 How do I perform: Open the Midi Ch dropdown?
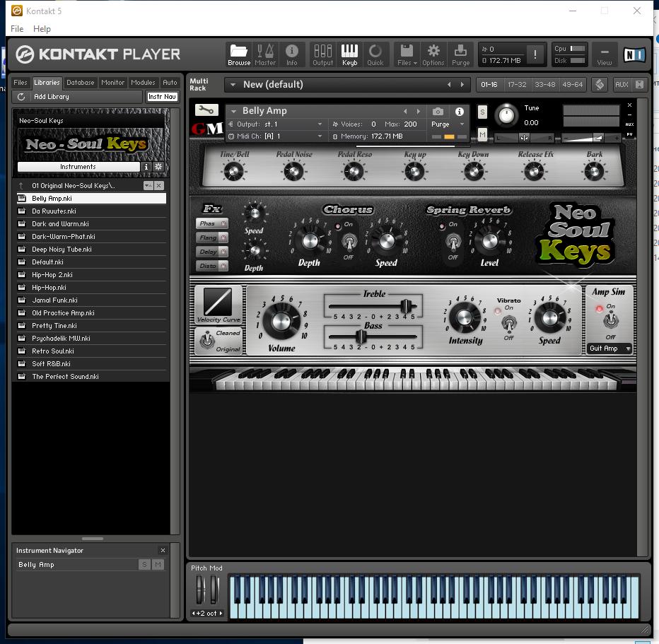[320, 136]
